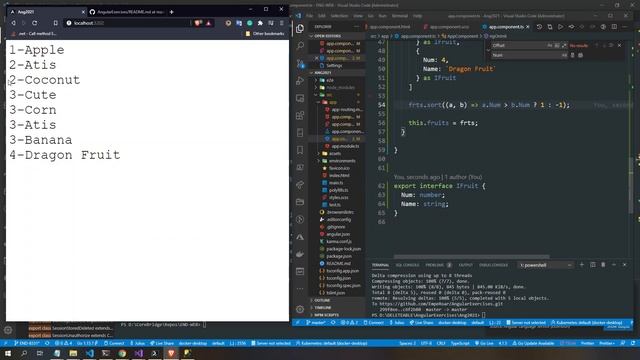Click master branch in VS Code status bar
The width and height of the screenshot is (640, 360).
click(316, 323)
